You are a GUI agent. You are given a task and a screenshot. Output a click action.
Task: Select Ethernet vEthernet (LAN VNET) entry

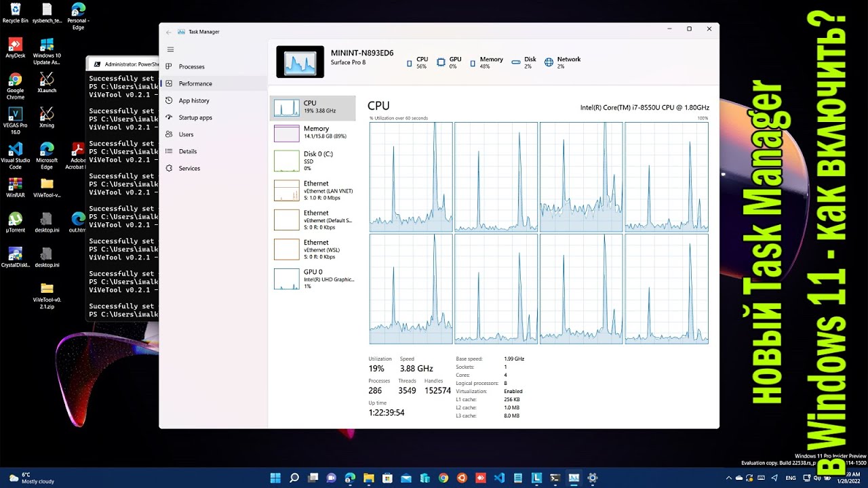tap(313, 190)
